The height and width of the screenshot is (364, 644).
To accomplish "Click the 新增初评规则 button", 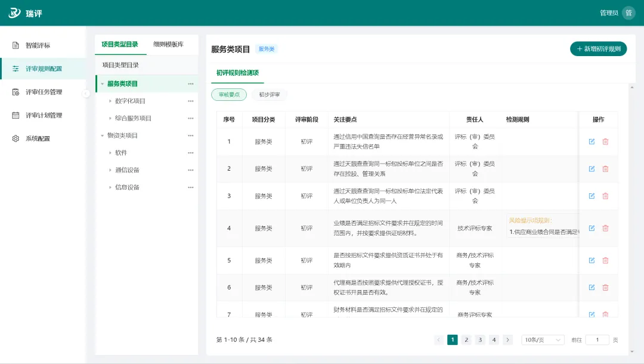I will (x=599, y=49).
